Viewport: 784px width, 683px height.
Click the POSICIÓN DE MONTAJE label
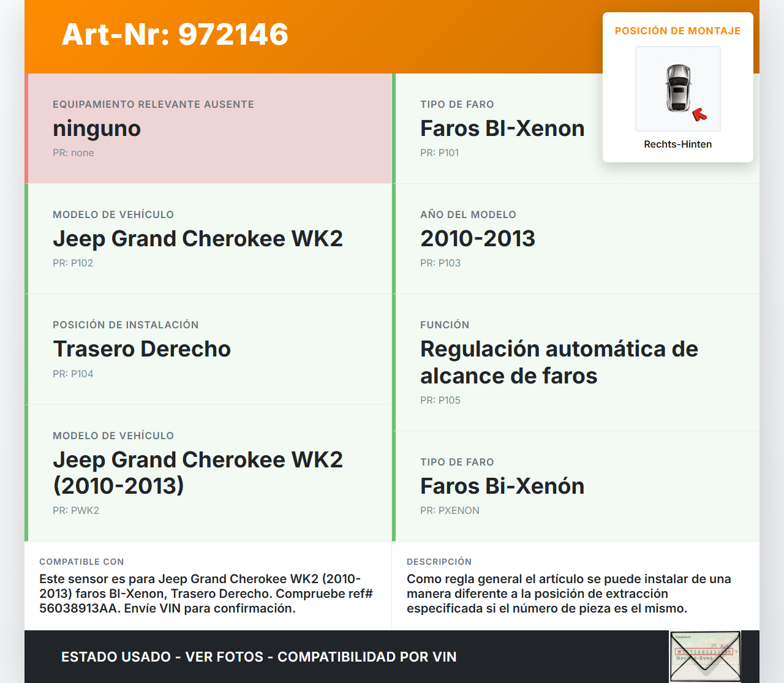click(x=677, y=31)
